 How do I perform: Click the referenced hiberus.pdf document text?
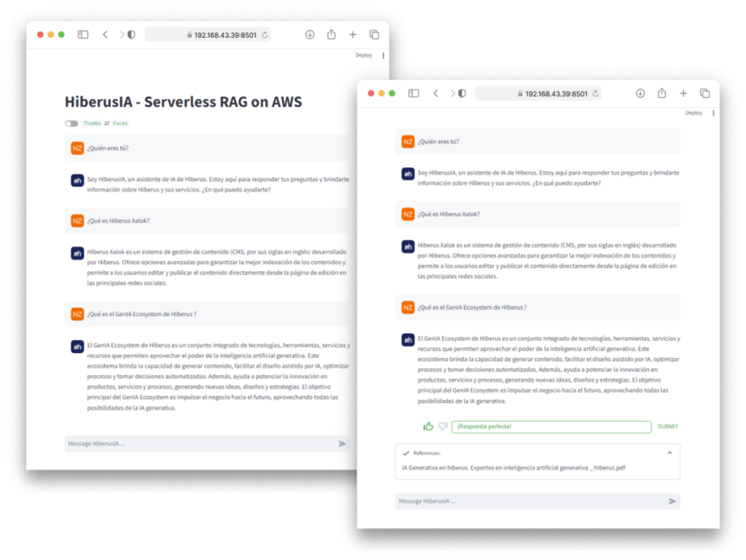tap(514, 468)
